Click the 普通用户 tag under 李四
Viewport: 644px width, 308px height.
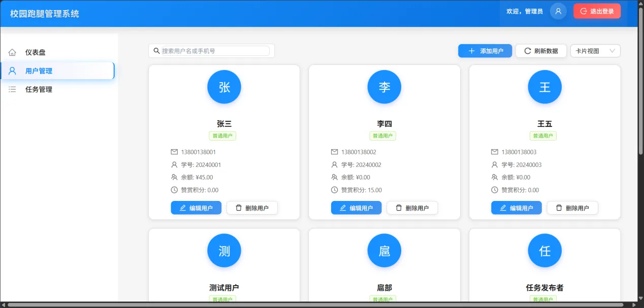pyautogui.click(x=382, y=136)
